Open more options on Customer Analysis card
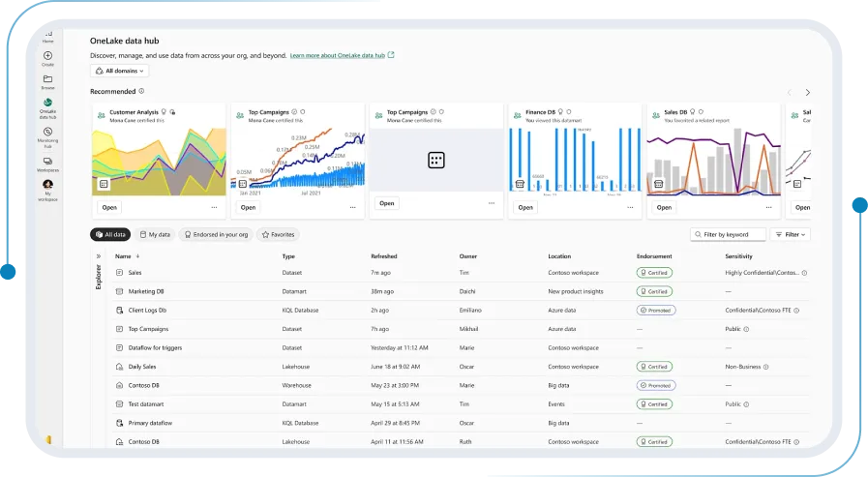Screen dimensions: 868x477 214,207
